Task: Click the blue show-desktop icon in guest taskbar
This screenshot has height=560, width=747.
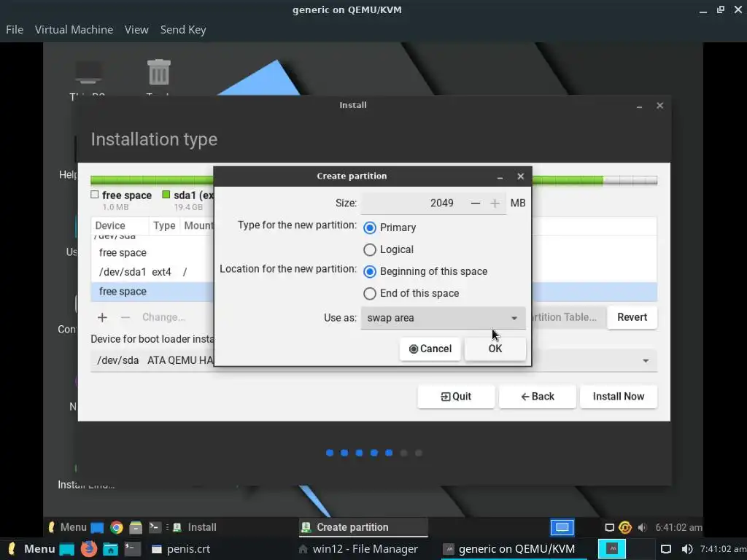Action: tap(97, 528)
